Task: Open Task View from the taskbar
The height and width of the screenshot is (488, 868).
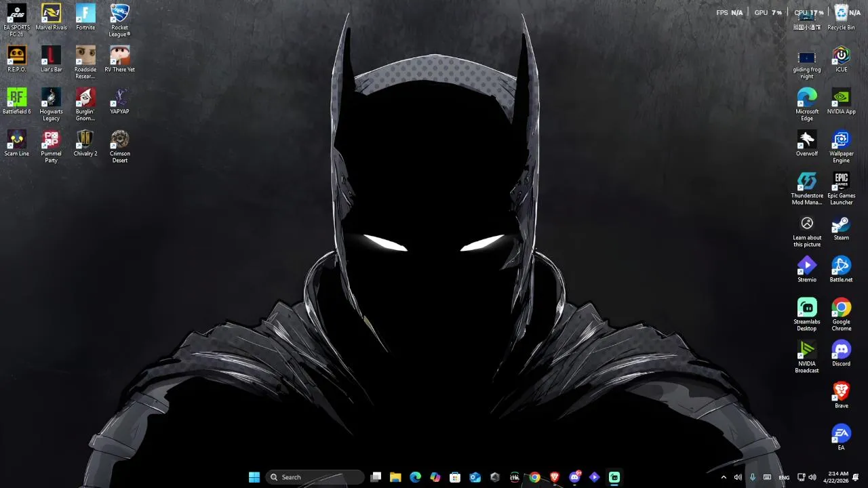Action: pyautogui.click(x=376, y=477)
